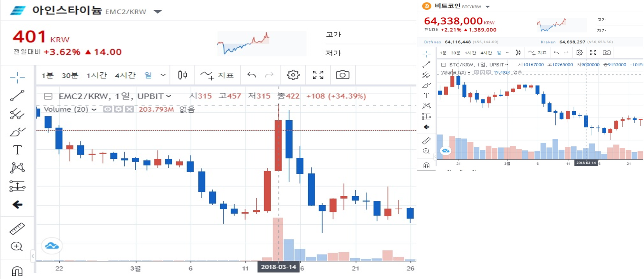The image size is (644, 279).
Task: Open Volume indicator settings in EMC2 chart
Action: click(x=119, y=109)
